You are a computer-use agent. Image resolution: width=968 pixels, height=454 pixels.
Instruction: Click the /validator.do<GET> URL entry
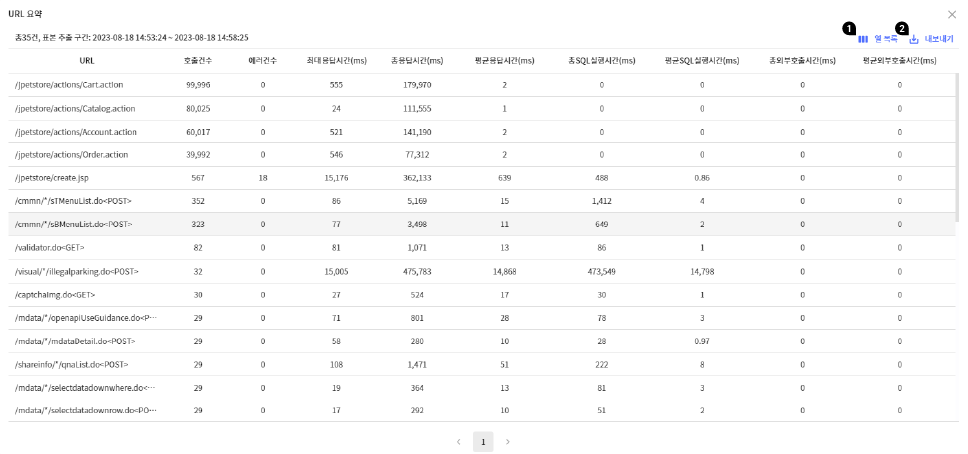(55, 248)
